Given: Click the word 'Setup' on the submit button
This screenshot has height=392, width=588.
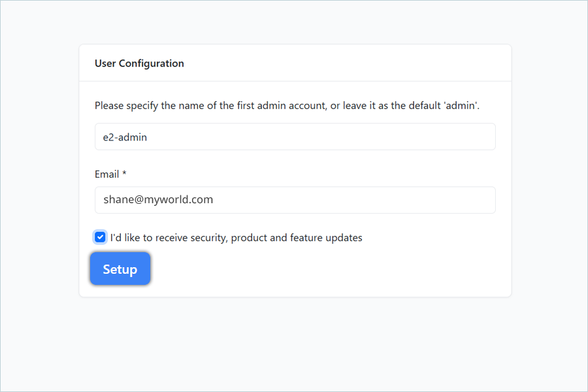Looking at the screenshot, I should 120,269.
